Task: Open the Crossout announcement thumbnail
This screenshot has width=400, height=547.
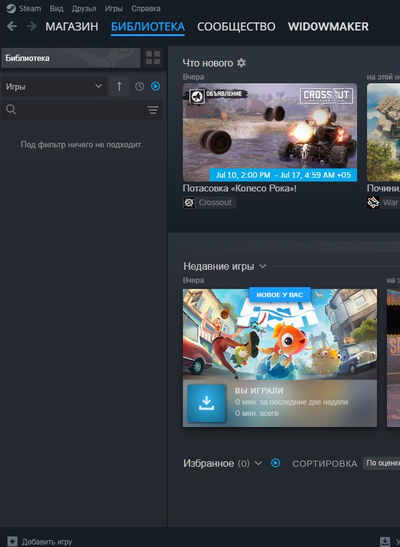Action: pyautogui.click(x=270, y=132)
